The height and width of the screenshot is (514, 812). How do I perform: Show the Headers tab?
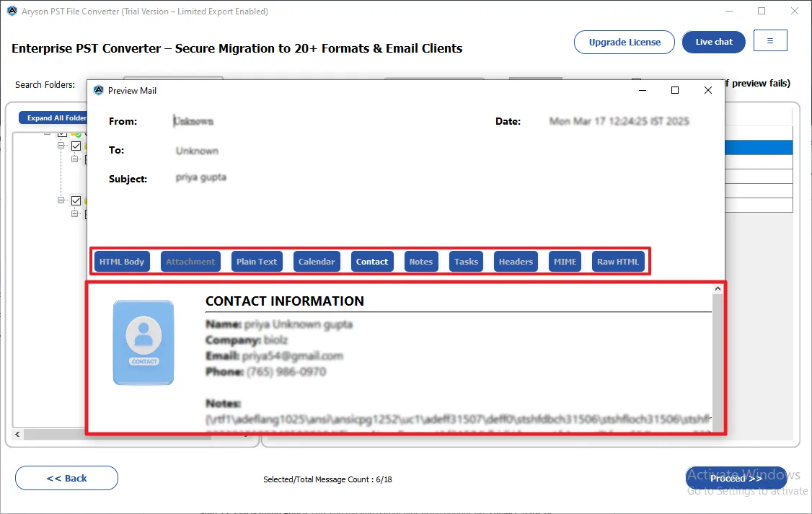pos(516,262)
